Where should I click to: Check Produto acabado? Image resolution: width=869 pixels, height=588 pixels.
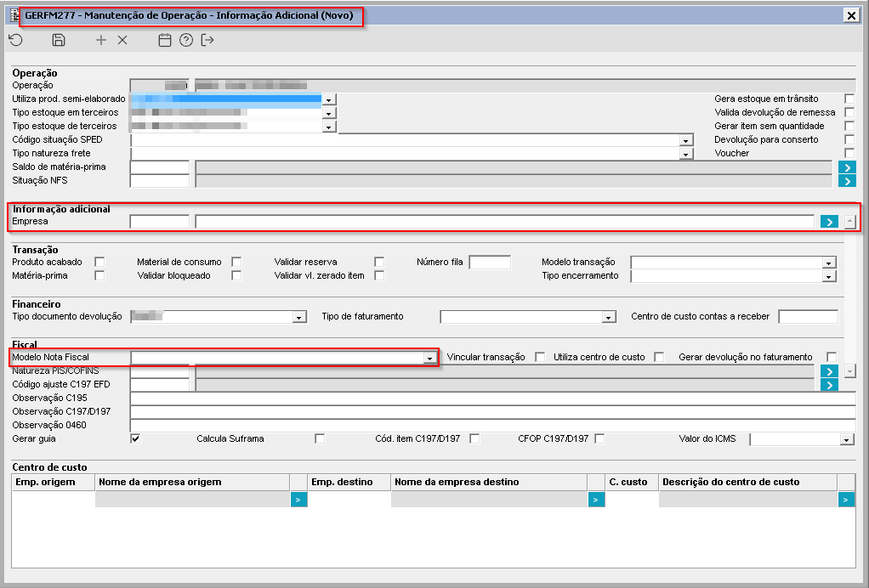click(x=99, y=262)
